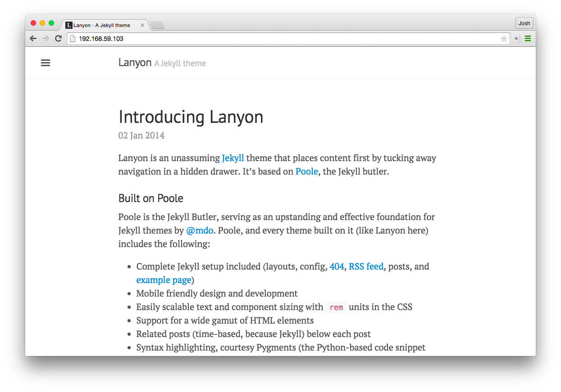This screenshot has width=561, height=392.
Task: Follow the Poole link
Action: tap(307, 171)
